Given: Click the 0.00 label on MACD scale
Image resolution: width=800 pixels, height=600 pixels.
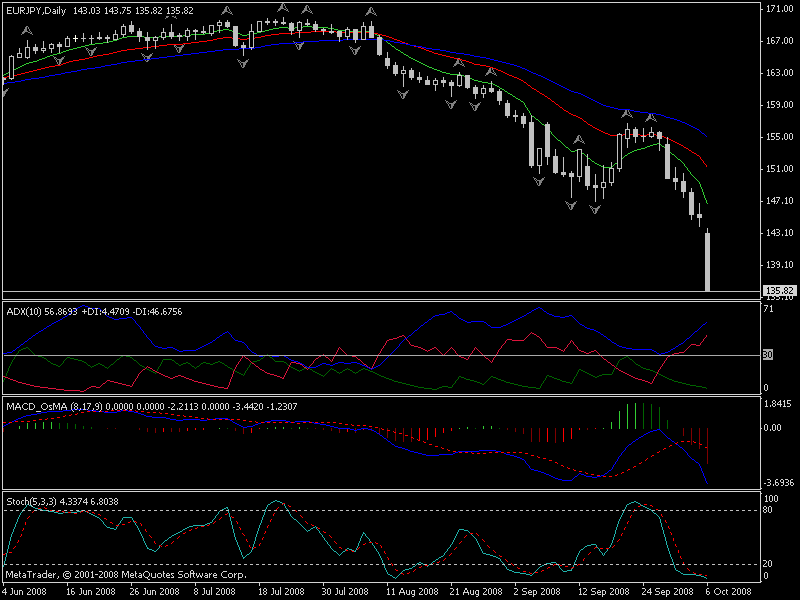Looking at the screenshot, I should tap(775, 427).
